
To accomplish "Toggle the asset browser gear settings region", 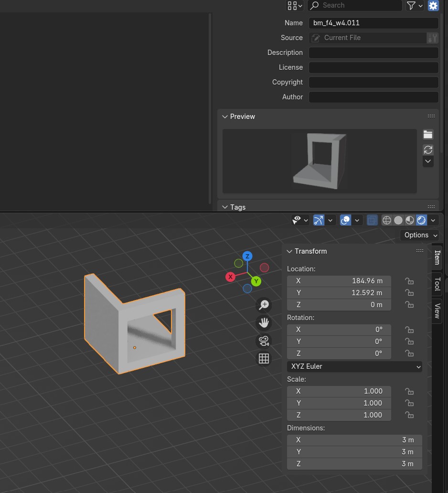I will click(433, 6).
